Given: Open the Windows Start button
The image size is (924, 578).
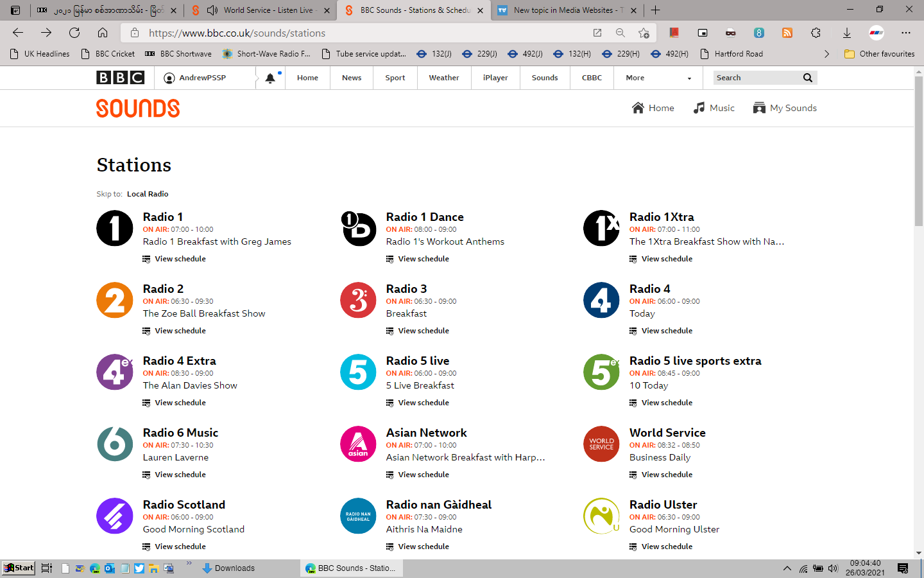Looking at the screenshot, I should point(18,568).
